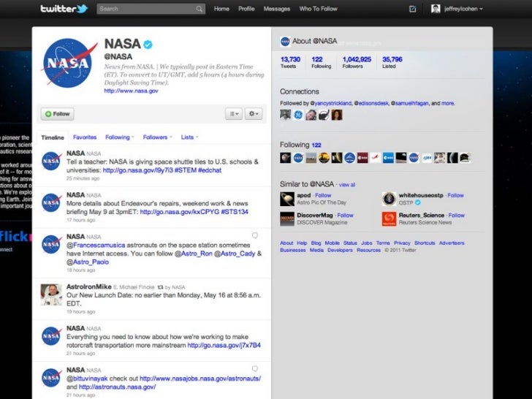Click the first avatar in Following row

[x=285, y=158]
